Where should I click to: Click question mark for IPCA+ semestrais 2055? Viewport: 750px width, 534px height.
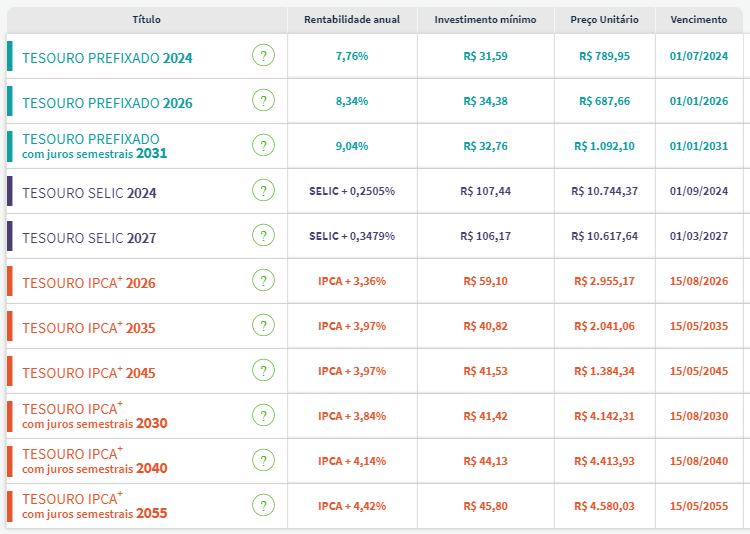[263, 506]
